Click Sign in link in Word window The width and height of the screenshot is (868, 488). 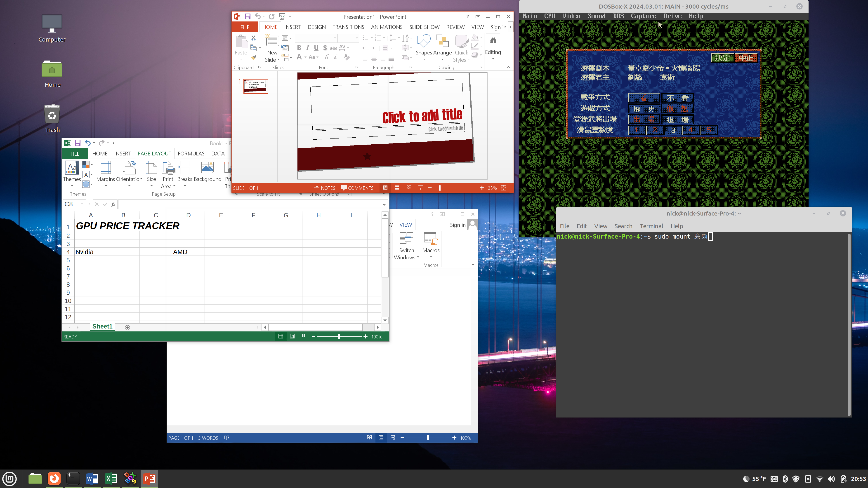coord(458,225)
